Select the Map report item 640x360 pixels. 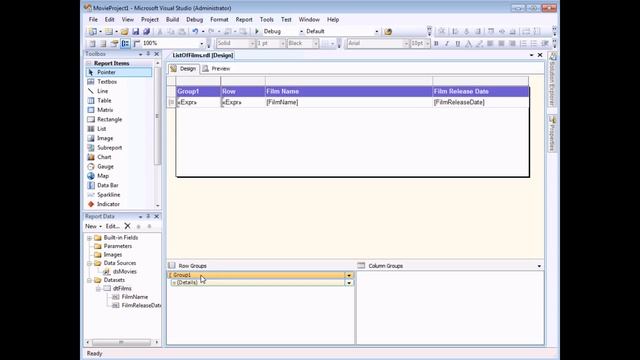[x=102, y=176]
